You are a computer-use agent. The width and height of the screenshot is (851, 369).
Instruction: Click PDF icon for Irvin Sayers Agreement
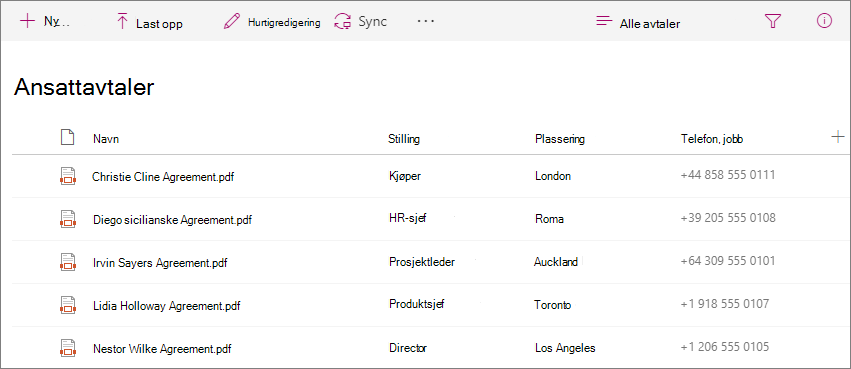pyautogui.click(x=67, y=262)
